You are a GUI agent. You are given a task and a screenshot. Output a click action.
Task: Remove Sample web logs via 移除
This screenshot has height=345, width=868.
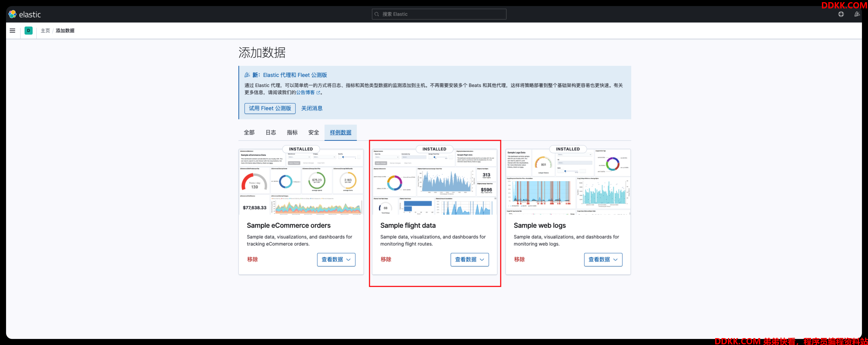pyautogui.click(x=519, y=260)
